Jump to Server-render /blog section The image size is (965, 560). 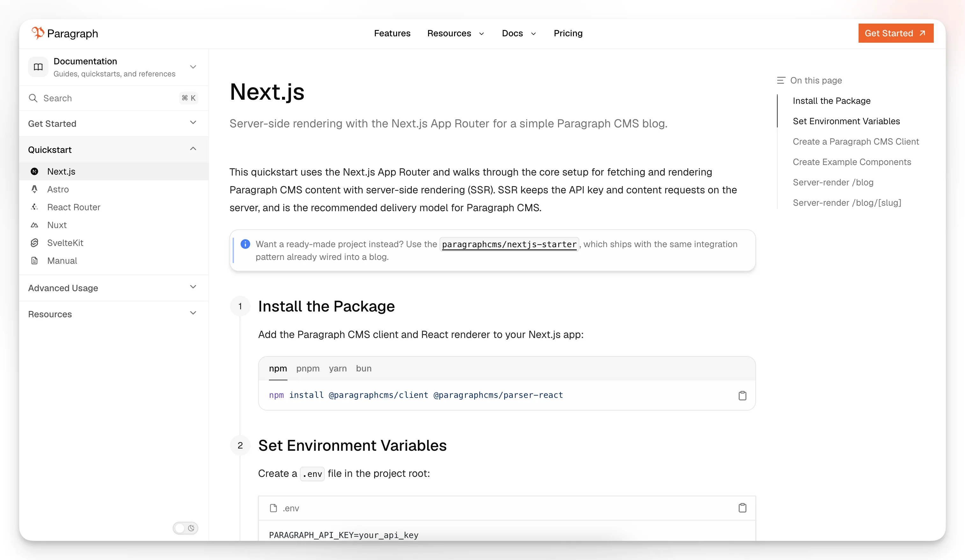coord(833,182)
